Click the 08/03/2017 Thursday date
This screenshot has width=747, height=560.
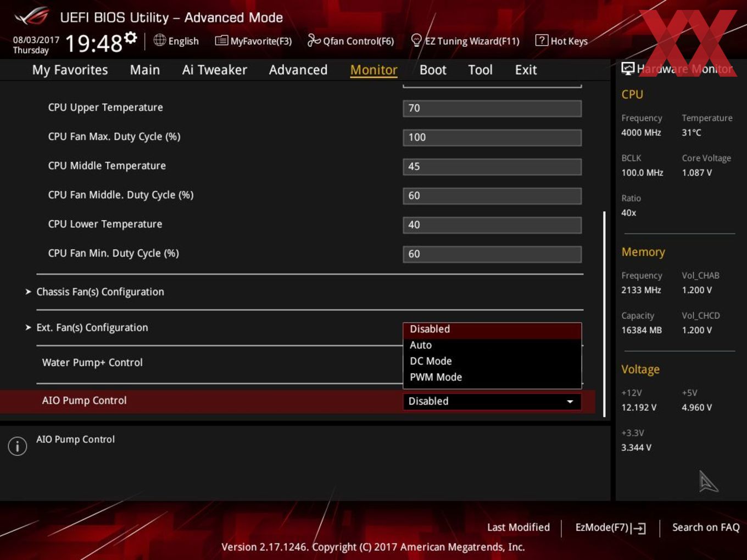point(36,45)
